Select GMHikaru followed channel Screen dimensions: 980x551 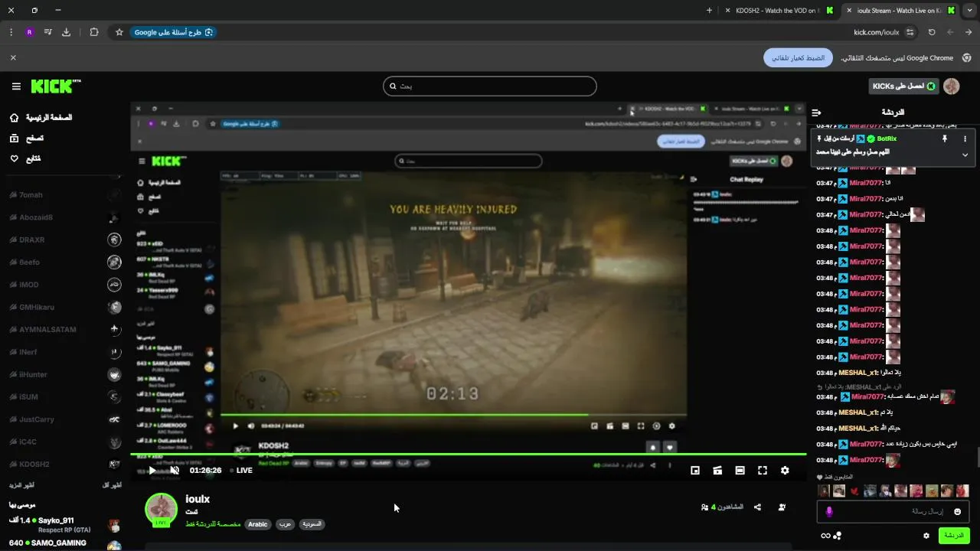[66, 307]
